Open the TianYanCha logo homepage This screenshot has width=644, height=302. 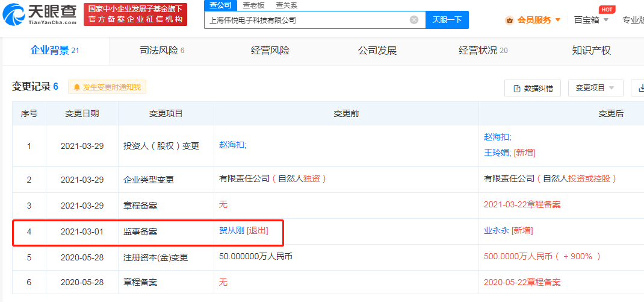[40, 15]
